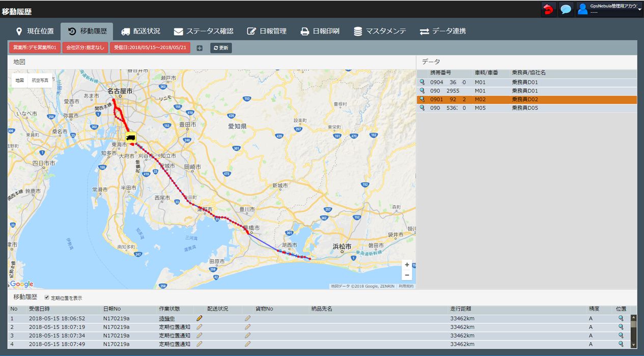Click magnifier icon for first M01 row
The height and width of the screenshot is (356, 644).
[x=422, y=82]
